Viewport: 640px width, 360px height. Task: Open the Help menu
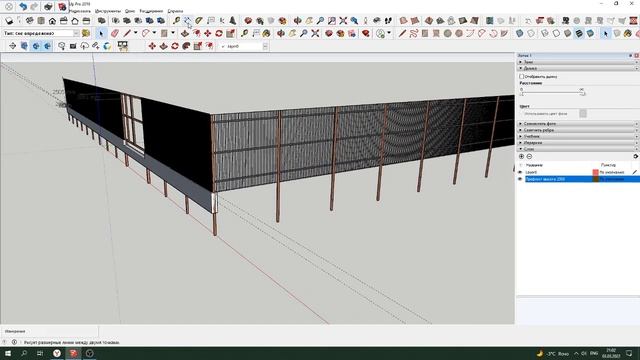point(175,11)
